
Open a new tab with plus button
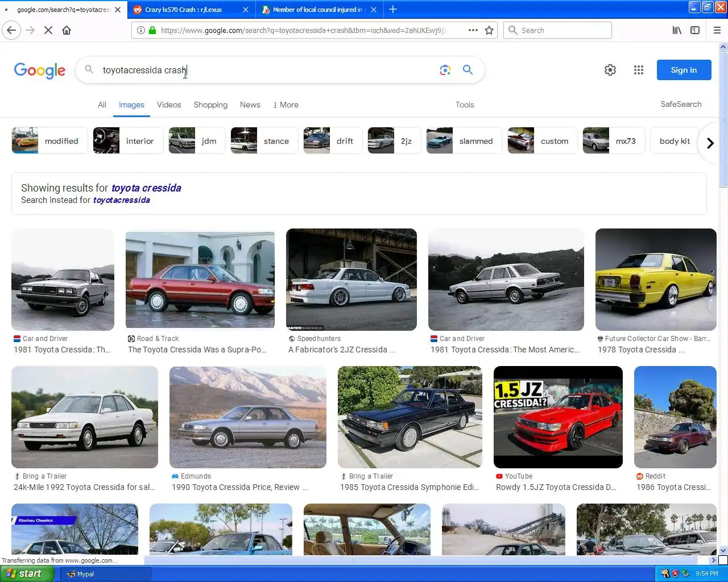tap(393, 9)
